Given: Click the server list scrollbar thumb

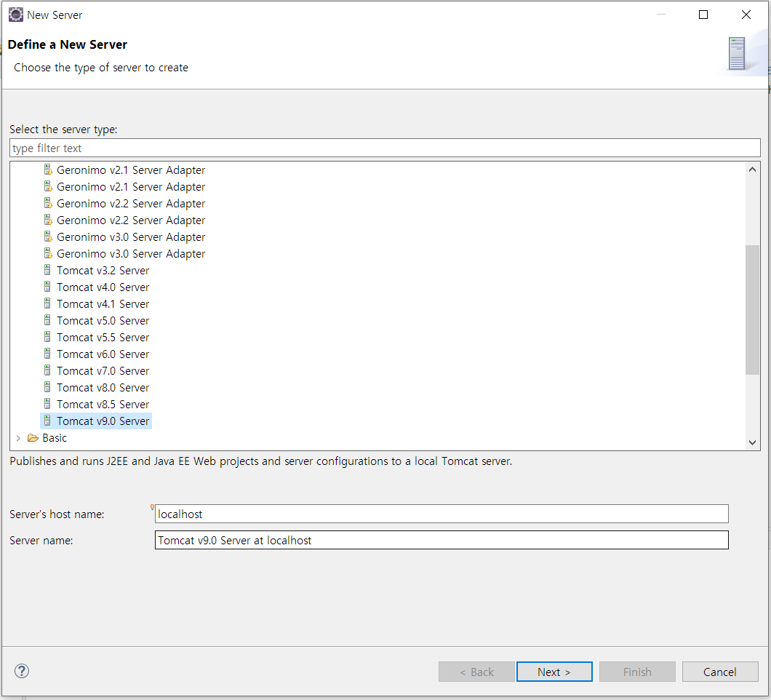Looking at the screenshot, I should coord(752,310).
